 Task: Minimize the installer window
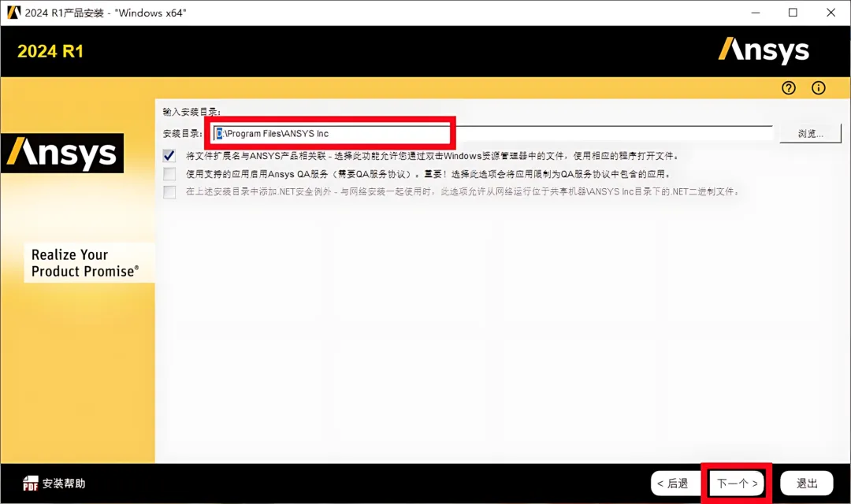pyautogui.click(x=756, y=13)
